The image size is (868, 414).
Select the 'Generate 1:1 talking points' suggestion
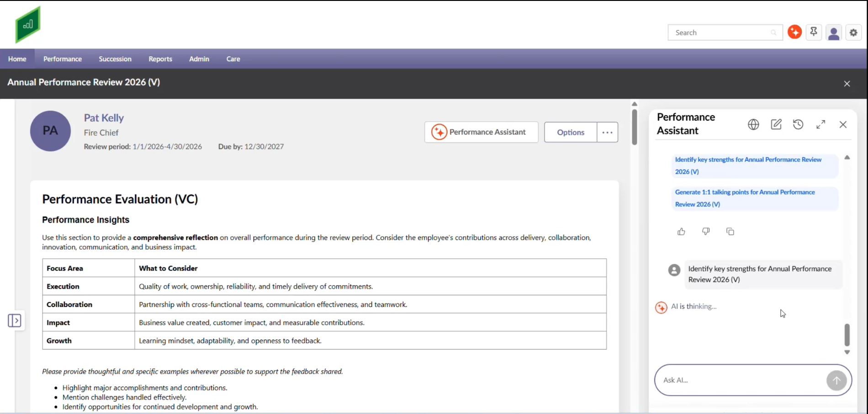pos(754,198)
